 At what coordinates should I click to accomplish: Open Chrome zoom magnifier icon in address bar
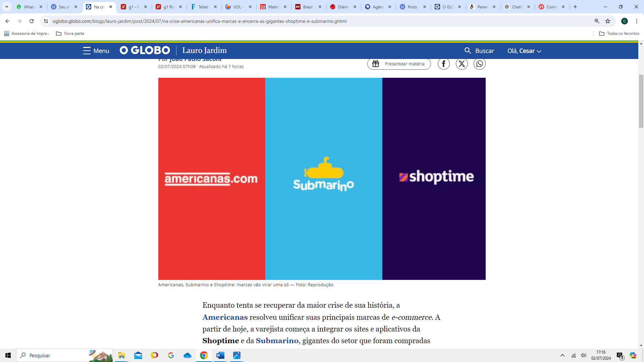pos(597,21)
